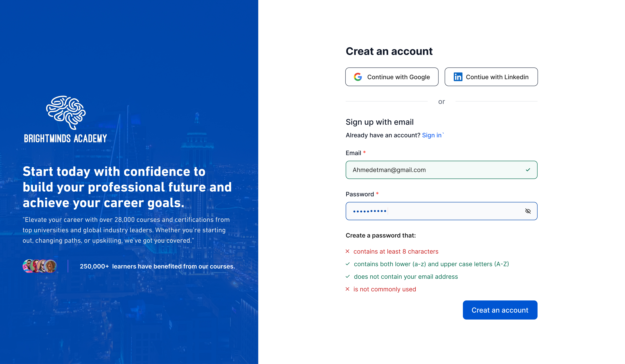Screen dimensions: 625x364
Task: Click red X beside commonly used rule
Action: pyautogui.click(x=347, y=289)
